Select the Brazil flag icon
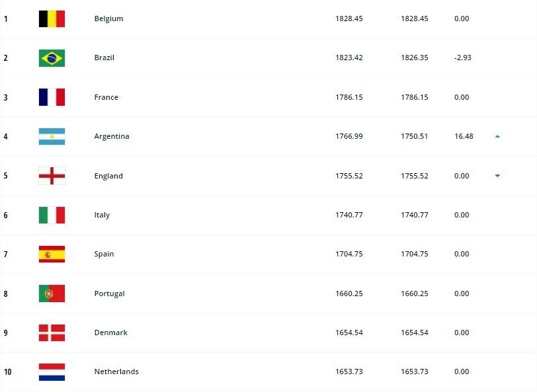The height and width of the screenshot is (392, 537). coord(52,58)
